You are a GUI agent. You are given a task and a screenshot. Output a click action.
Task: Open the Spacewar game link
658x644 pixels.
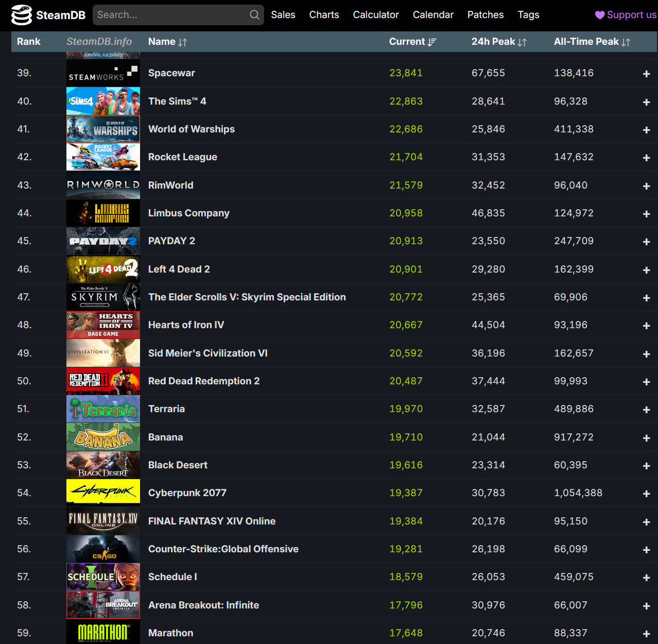(171, 73)
